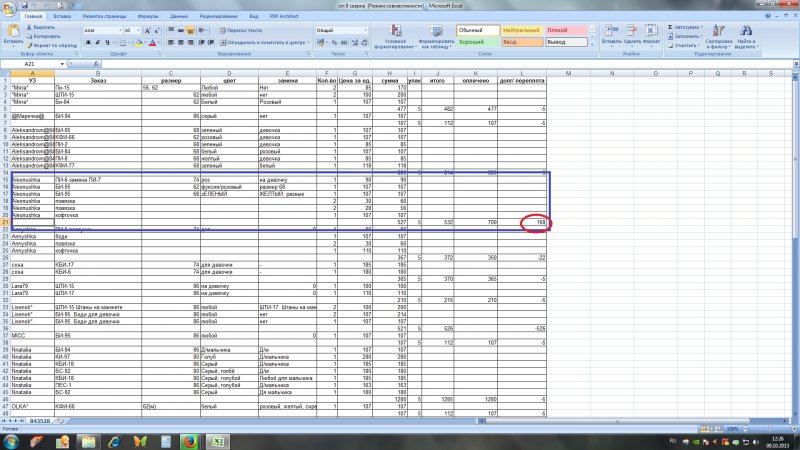Image resolution: width=800 pixels, height=450 pixels.
Task: Decrease decimal places
Action: [365, 43]
